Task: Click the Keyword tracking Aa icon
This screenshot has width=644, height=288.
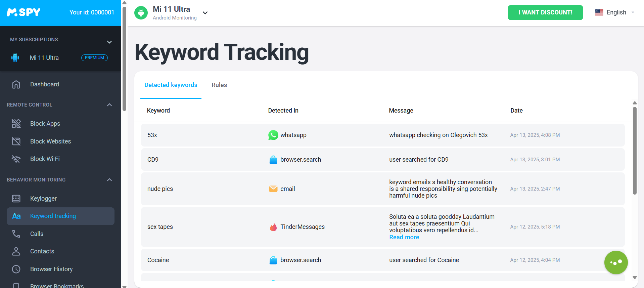Action: tap(16, 216)
